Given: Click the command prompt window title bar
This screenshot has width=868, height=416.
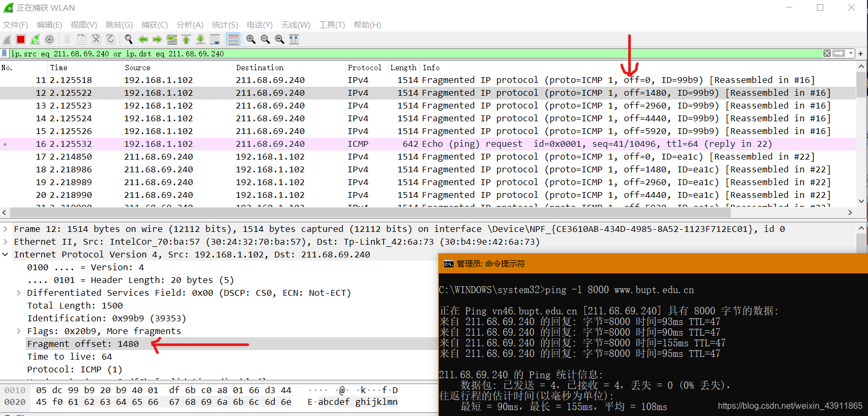Looking at the screenshot, I should [x=653, y=264].
